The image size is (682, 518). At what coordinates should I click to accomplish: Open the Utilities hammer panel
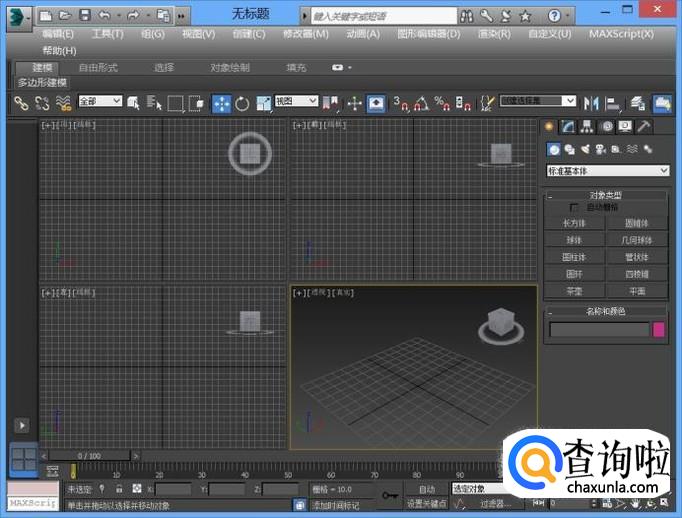tap(643, 127)
